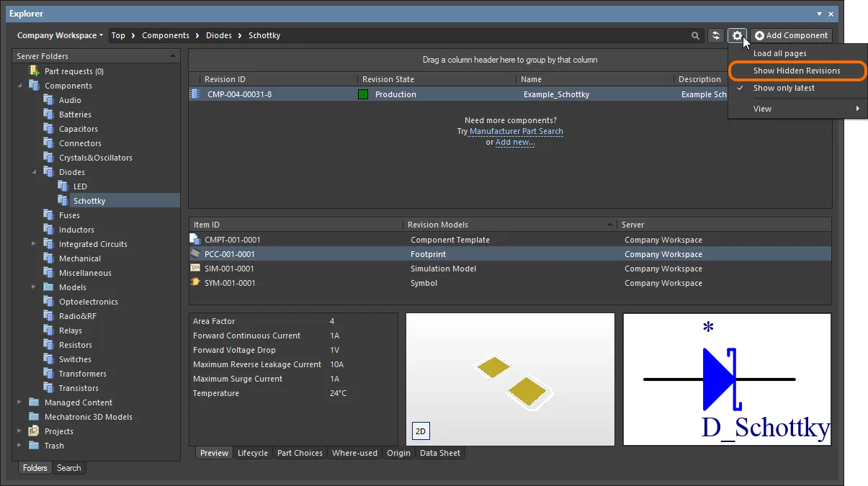Click the footprint 3D preview thumbnail
868x486 pixels.
click(510, 379)
